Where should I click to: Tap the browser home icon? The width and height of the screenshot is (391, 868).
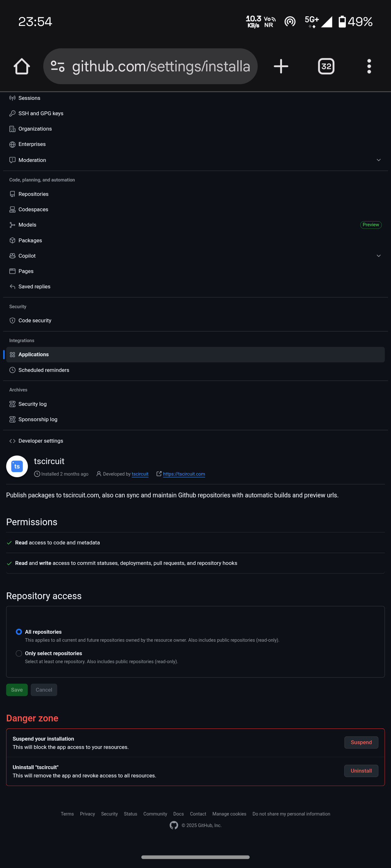pos(21,66)
